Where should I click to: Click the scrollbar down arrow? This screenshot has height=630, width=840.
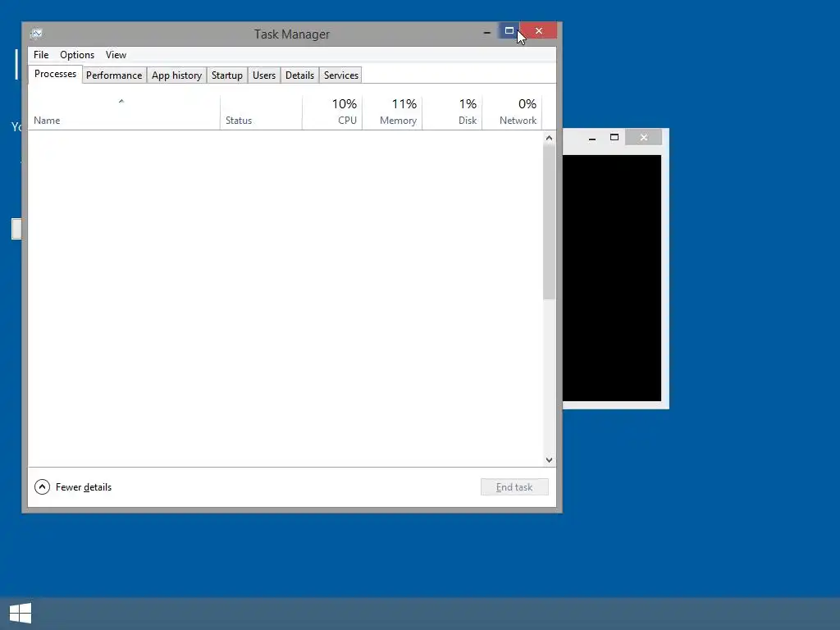coord(549,459)
